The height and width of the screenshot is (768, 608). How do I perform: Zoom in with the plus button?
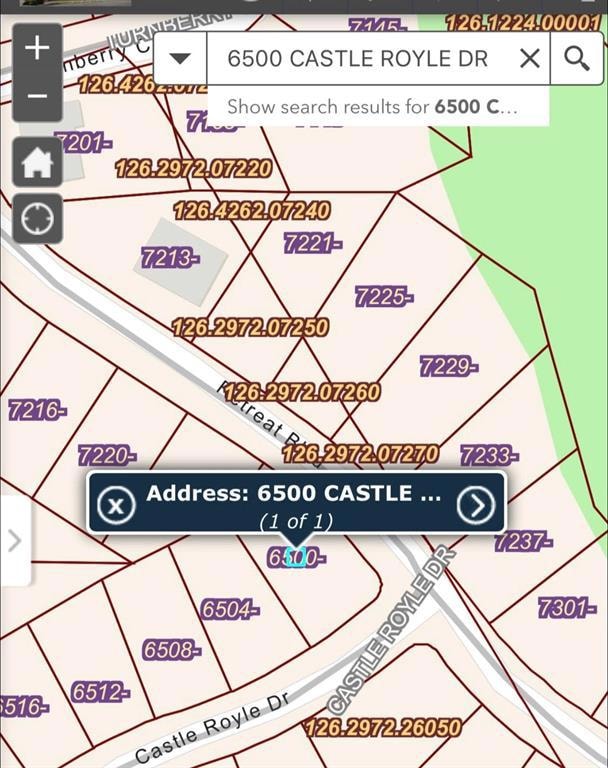[37, 48]
